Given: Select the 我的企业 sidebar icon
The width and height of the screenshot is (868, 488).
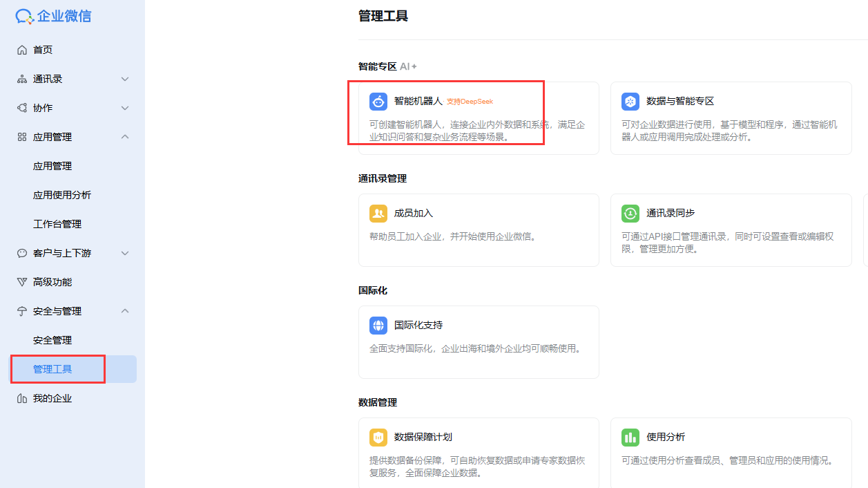Looking at the screenshot, I should (23, 397).
